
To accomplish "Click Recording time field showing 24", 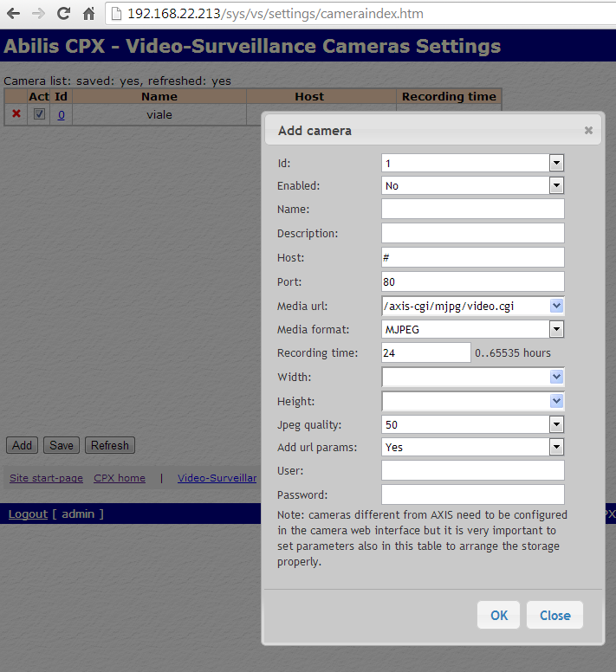I will pyautogui.click(x=426, y=352).
